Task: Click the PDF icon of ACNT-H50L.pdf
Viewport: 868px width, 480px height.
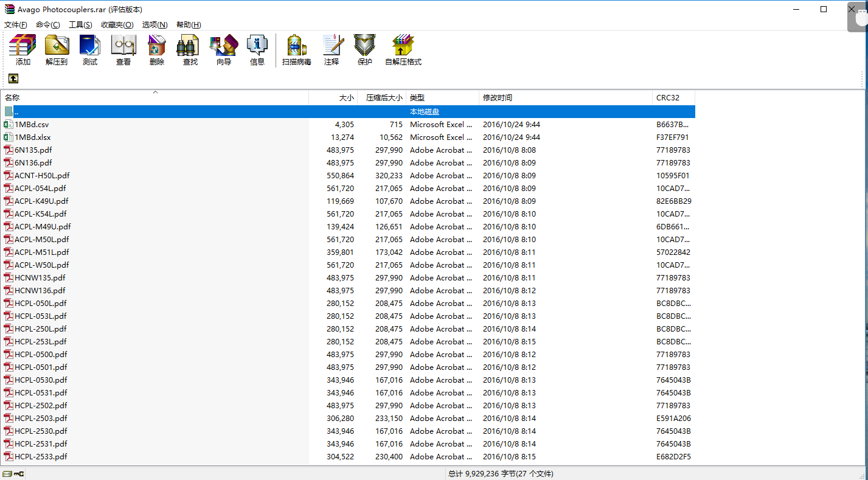Action: pos(9,175)
